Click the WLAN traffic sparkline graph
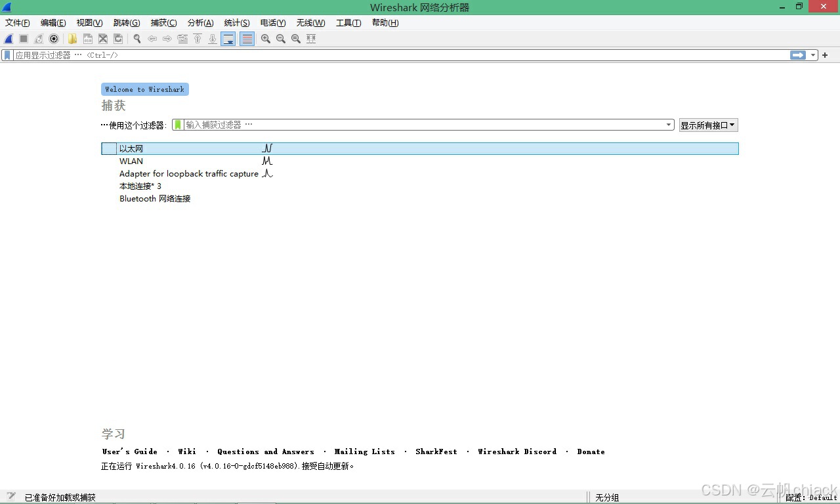This screenshot has height=504, width=840. 267,161
